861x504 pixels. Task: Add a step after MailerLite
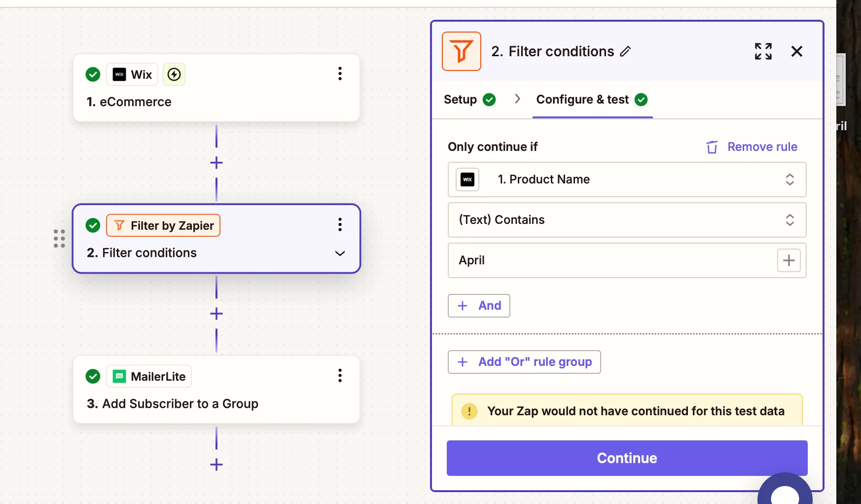point(216,465)
